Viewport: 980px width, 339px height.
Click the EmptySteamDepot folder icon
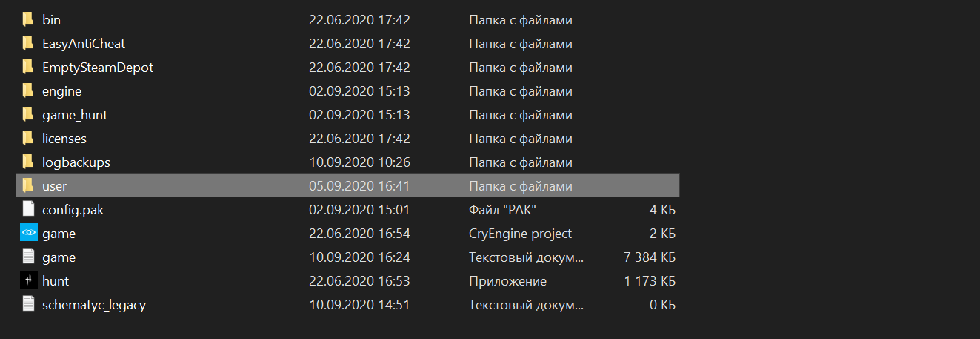(x=28, y=68)
